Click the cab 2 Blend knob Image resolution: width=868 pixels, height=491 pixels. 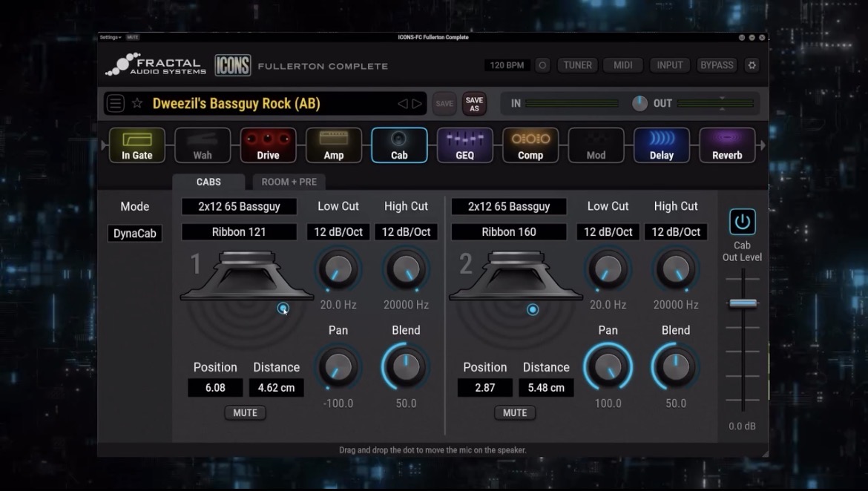click(675, 367)
